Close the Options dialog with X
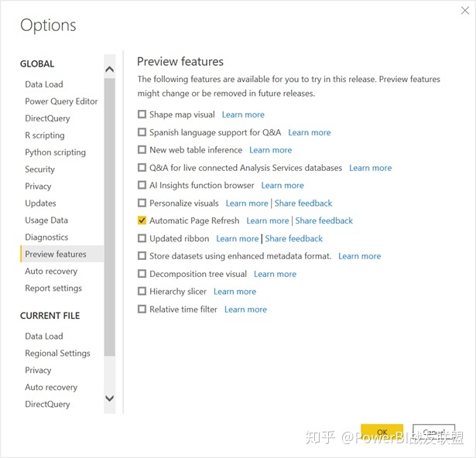Screen dimensions: 476x458 [x=464, y=11]
